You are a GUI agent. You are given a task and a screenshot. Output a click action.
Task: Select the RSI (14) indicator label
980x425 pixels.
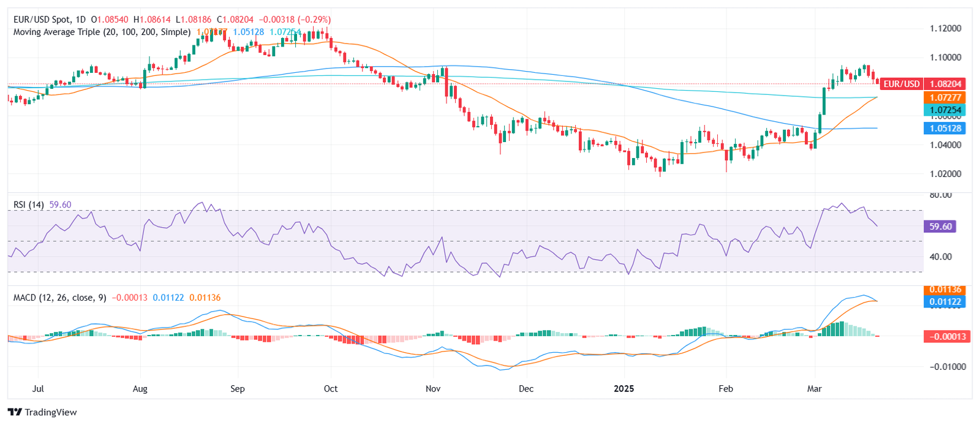tap(29, 205)
